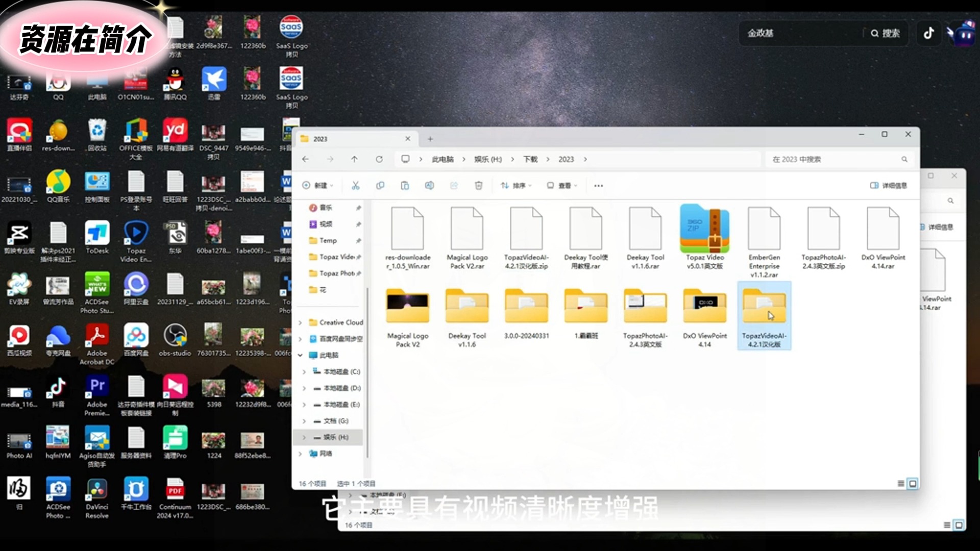This screenshot has width=980, height=551.
Task: Open the 排序 sort dropdown
Action: pyautogui.click(x=516, y=186)
